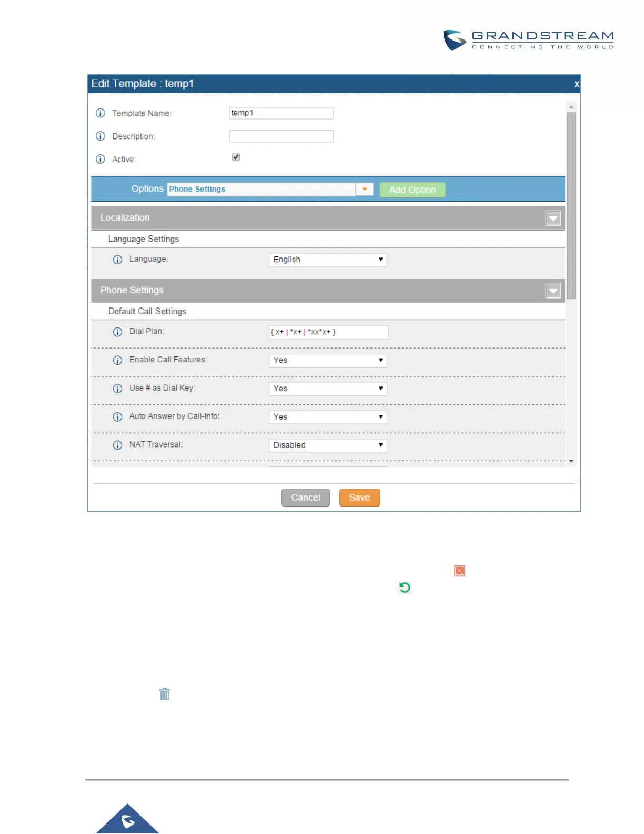Open the Language dropdown showing English
Viewport: 644px width, 834px height.
pos(328,260)
